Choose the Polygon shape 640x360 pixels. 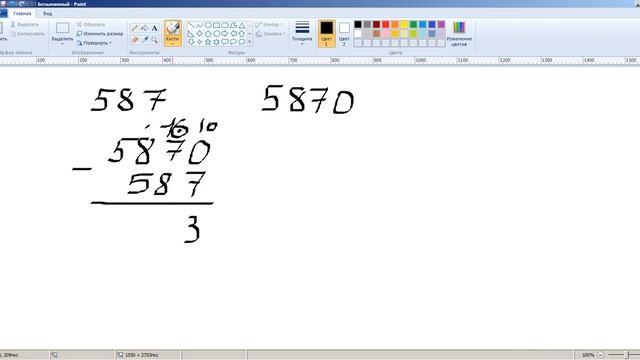coord(233,25)
